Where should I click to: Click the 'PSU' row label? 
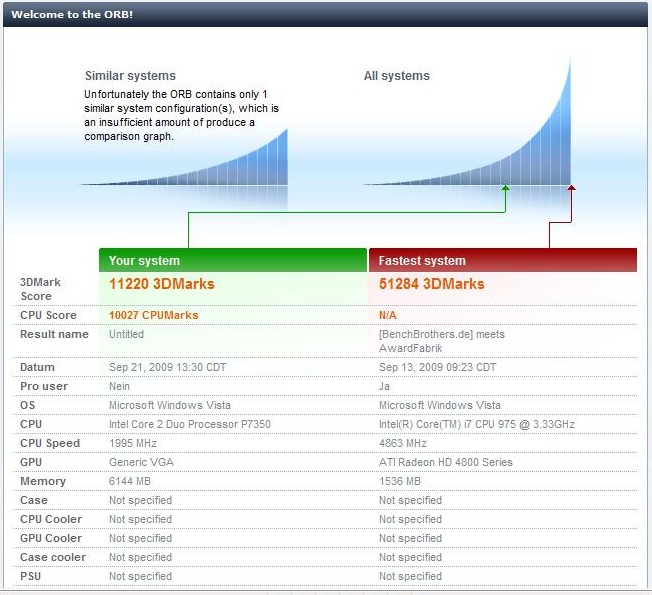30,576
